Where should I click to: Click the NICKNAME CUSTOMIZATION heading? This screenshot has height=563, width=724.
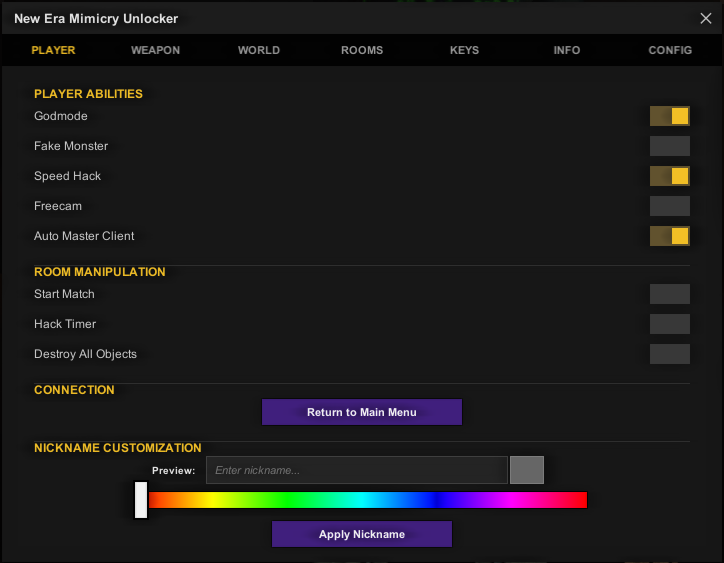(118, 448)
